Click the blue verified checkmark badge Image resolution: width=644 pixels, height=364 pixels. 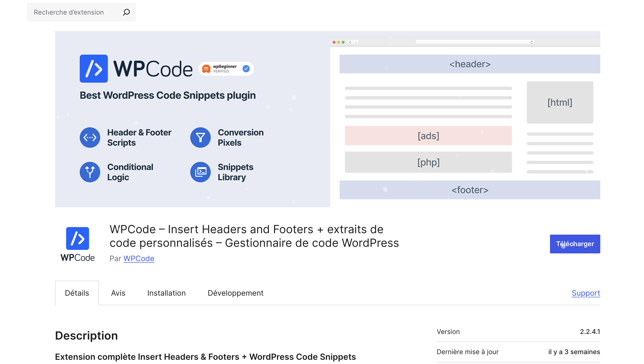pyautogui.click(x=246, y=69)
